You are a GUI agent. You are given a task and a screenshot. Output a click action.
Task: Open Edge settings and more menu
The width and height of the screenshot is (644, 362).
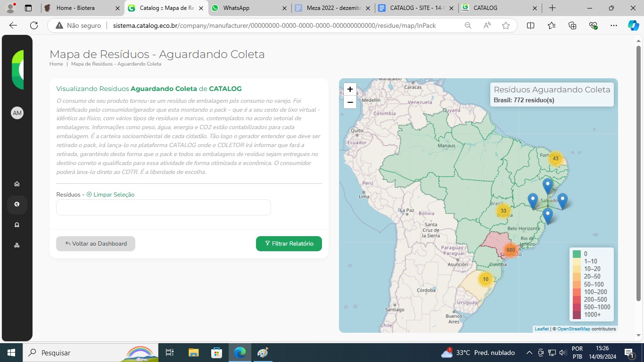pyautogui.click(x=613, y=25)
